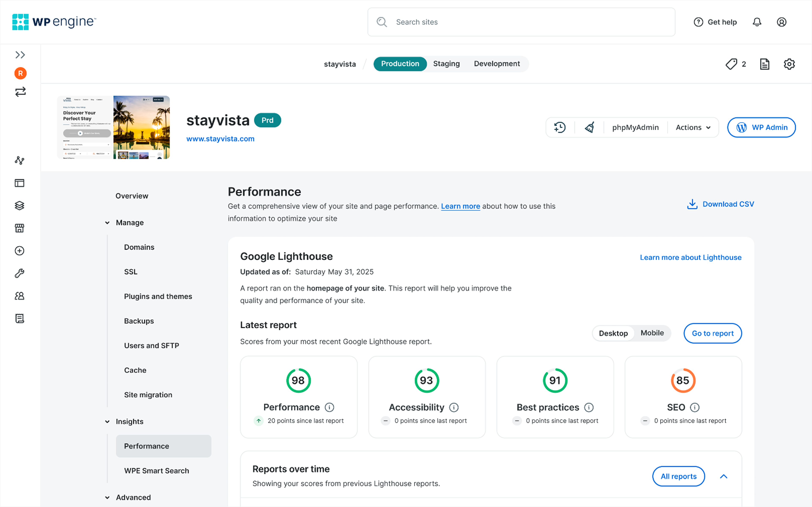Open the site notes document icon

tap(764, 64)
